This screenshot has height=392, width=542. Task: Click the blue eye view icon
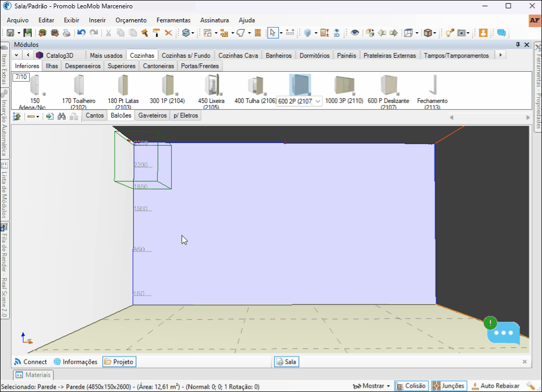point(355,33)
